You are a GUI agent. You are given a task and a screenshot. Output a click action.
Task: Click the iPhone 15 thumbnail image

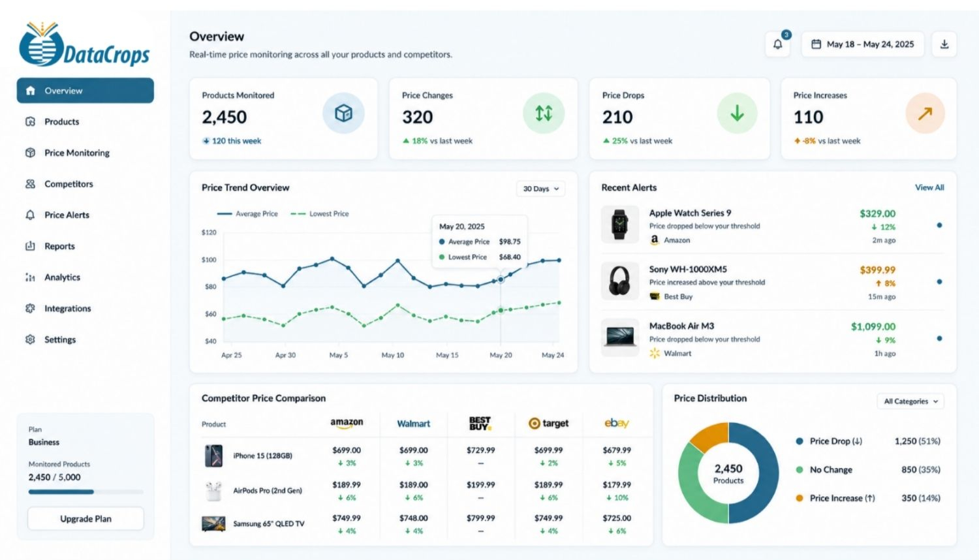pos(213,456)
